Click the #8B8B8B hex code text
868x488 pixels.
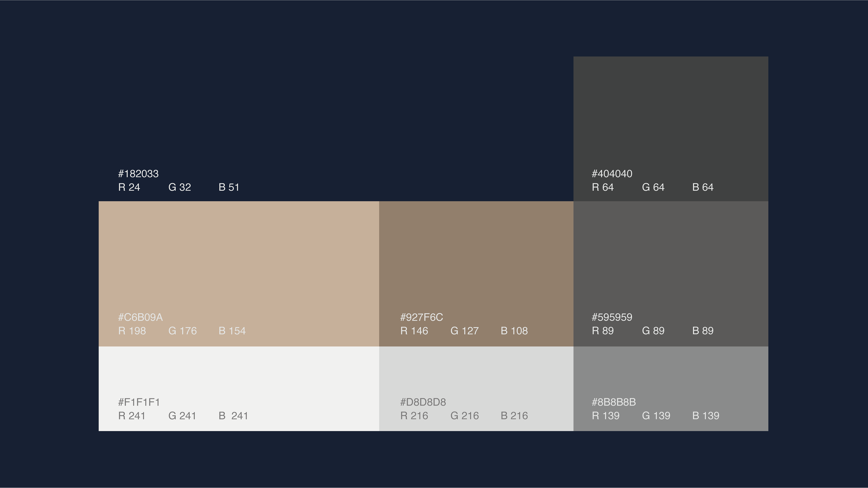tap(614, 402)
